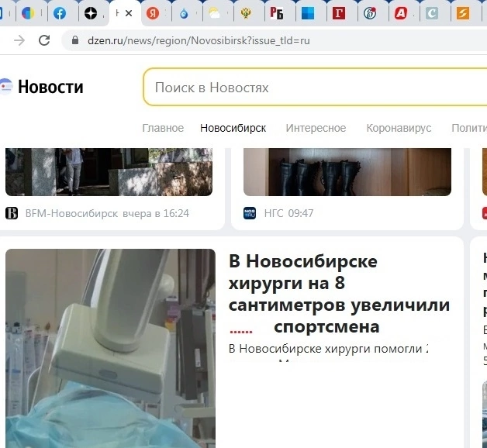Viewport: 487px width, 448px height.
Task: Click the НГС timestamp 09:47
Action: pyautogui.click(x=301, y=213)
